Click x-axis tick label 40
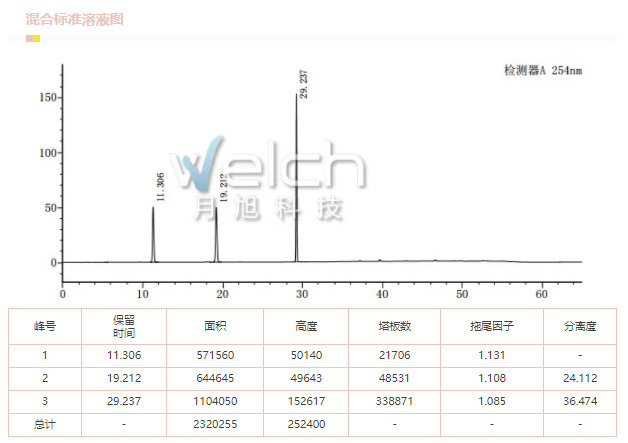The height and width of the screenshot is (443, 628). pyautogui.click(x=382, y=294)
